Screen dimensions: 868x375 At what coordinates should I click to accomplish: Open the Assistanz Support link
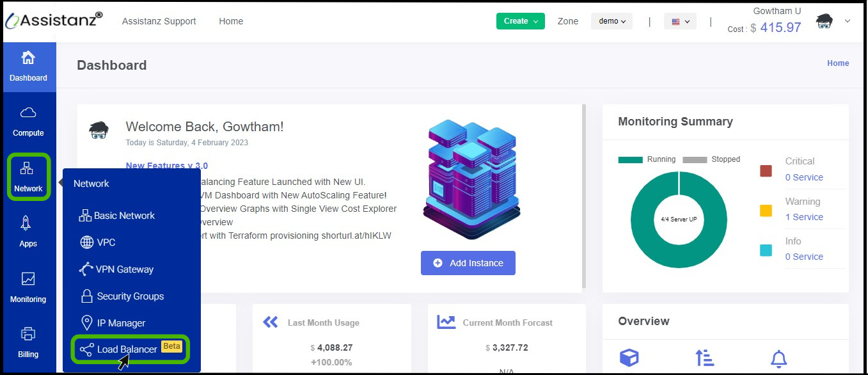(159, 21)
